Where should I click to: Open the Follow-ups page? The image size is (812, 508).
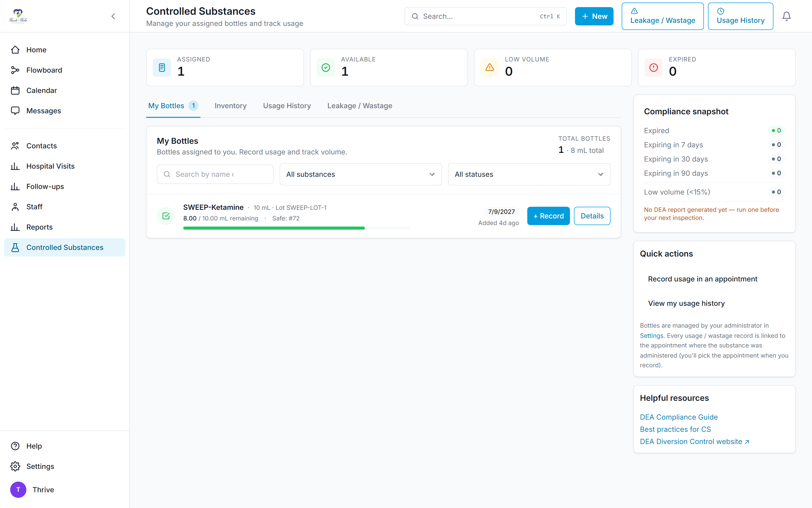pyautogui.click(x=64, y=186)
